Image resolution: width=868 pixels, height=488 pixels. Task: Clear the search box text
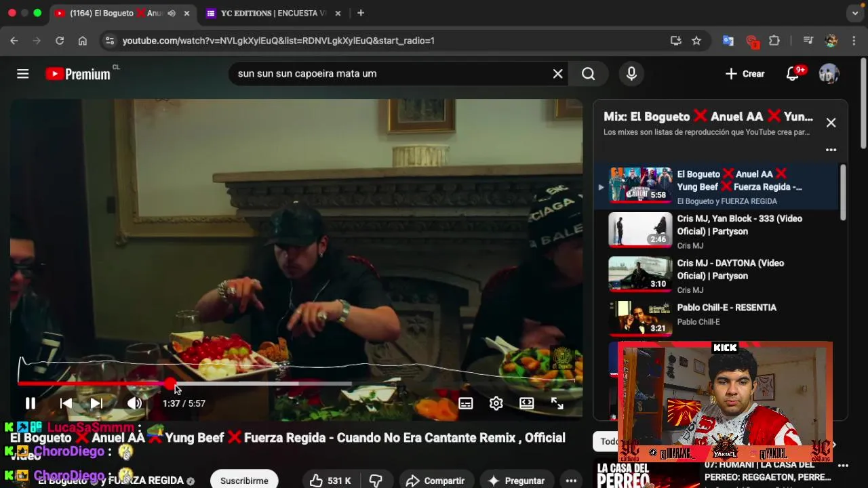click(x=557, y=74)
